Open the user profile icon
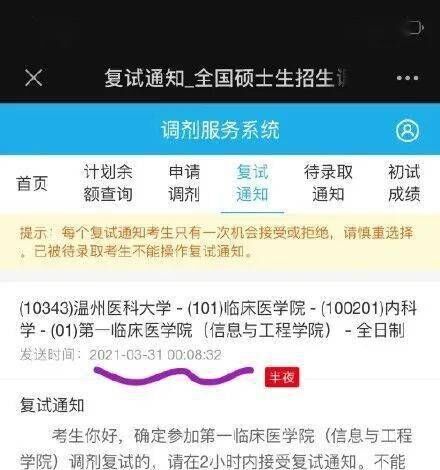Screen dimensions: 440x470 [x=407, y=130]
